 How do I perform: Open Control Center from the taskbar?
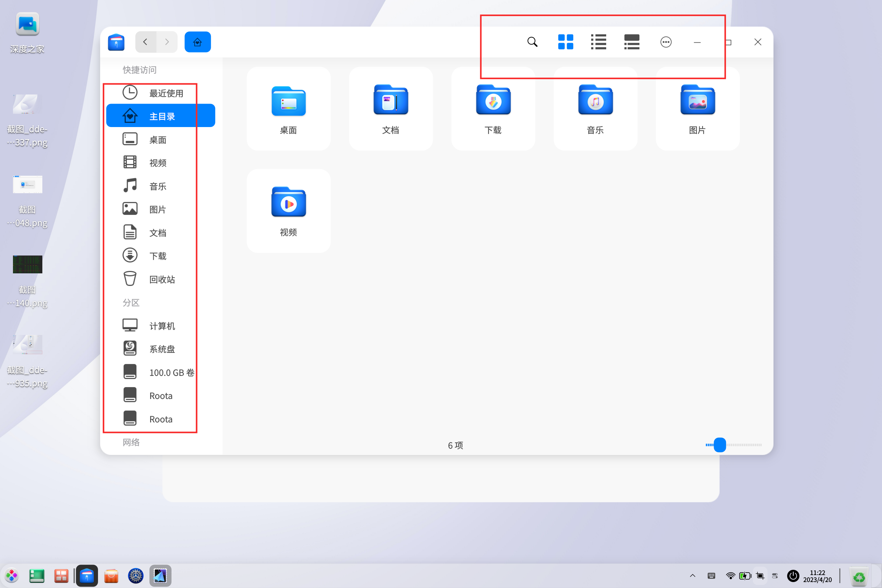point(136,576)
